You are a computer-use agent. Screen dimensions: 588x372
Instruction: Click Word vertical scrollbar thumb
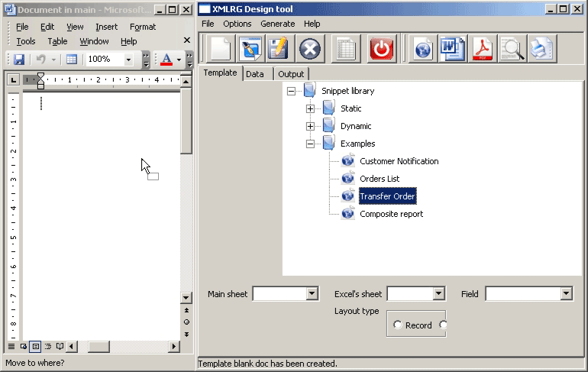click(x=186, y=121)
